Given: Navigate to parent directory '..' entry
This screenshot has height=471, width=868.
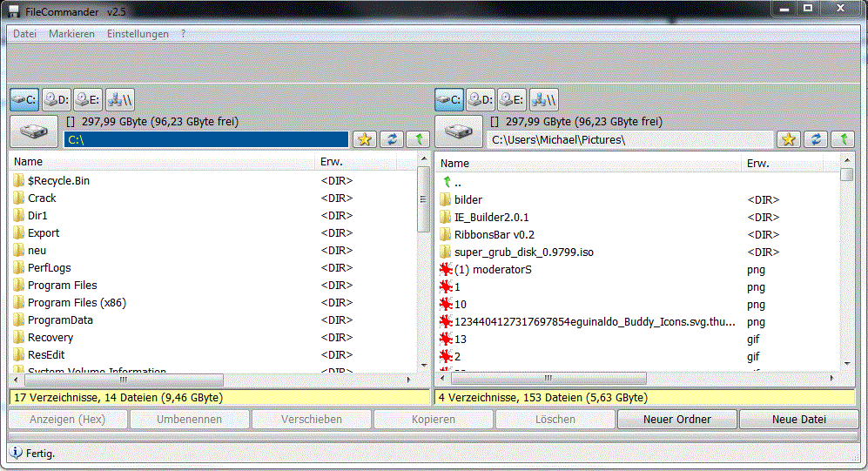Looking at the screenshot, I should (x=457, y=183).
